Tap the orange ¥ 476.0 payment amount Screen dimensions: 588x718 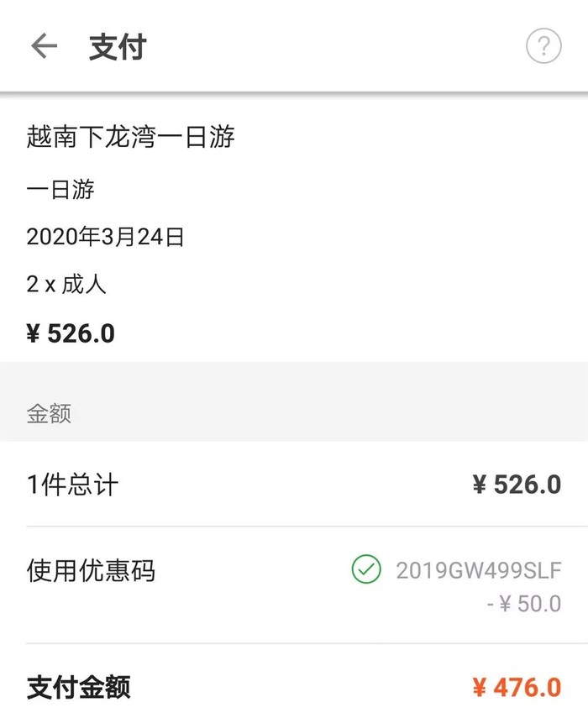[x=516, y=688]
